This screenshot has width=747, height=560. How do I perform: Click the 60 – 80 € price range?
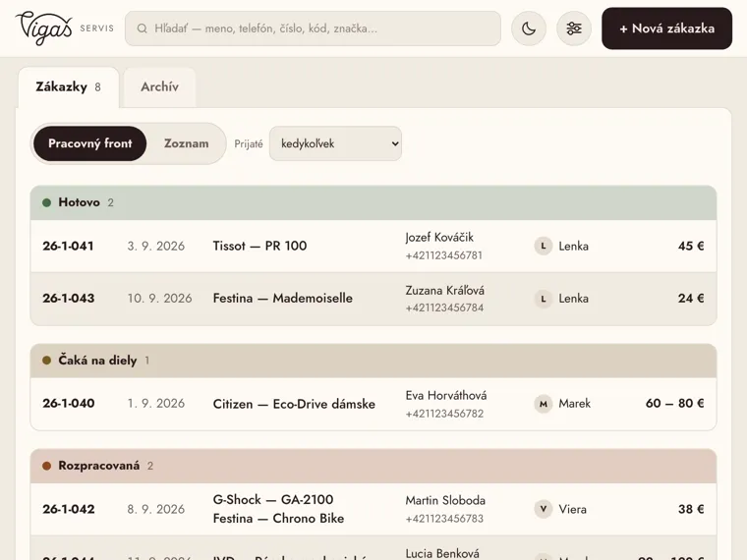(x=674, y=404)
